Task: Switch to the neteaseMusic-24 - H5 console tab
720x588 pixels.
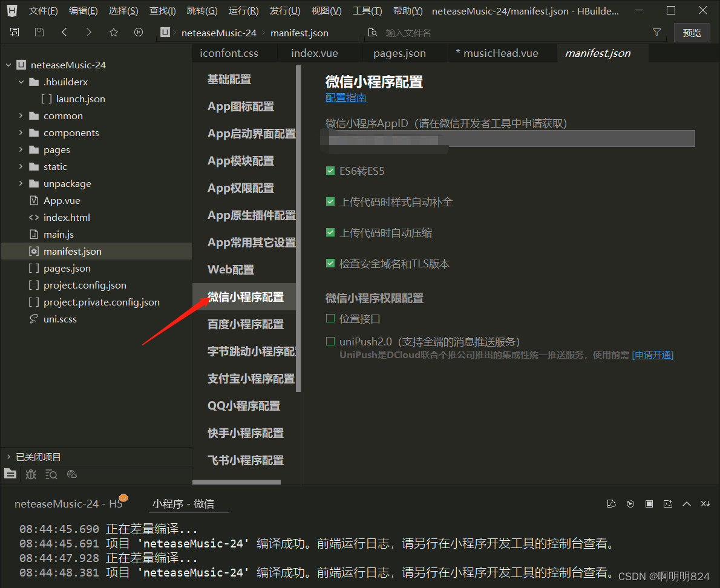Action: point(69,504)
